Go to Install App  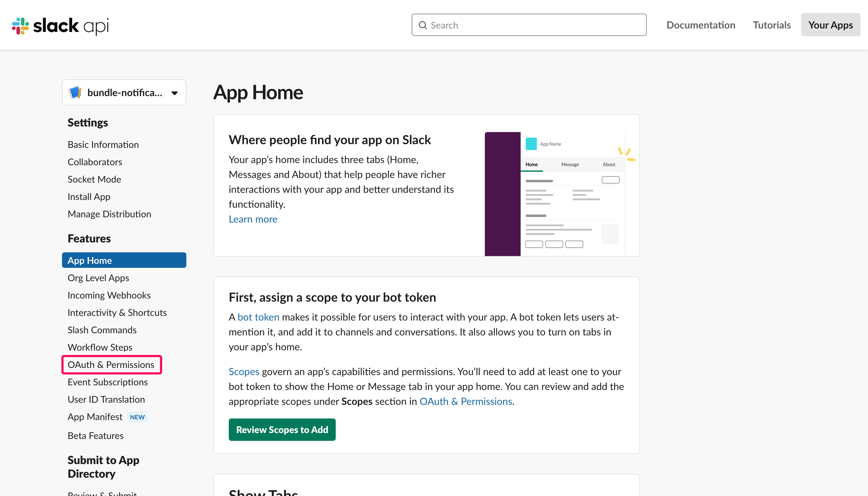click(x=89, y=197)
